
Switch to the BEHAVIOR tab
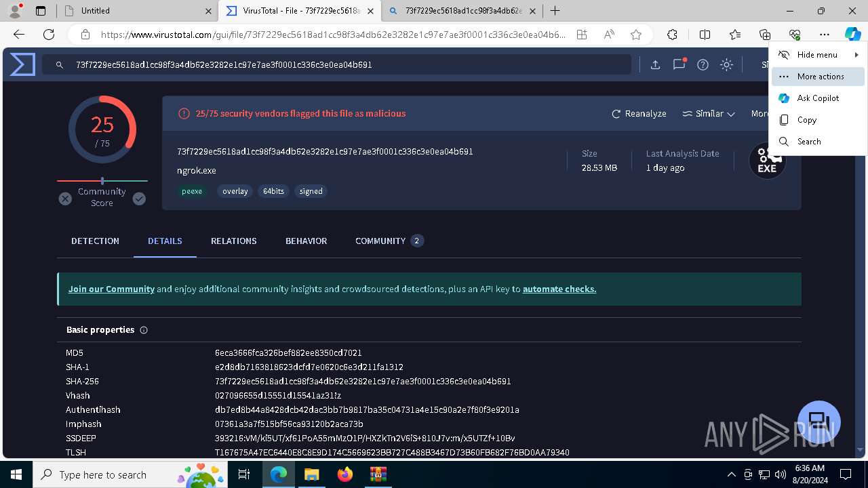click(x=307, y=241)
